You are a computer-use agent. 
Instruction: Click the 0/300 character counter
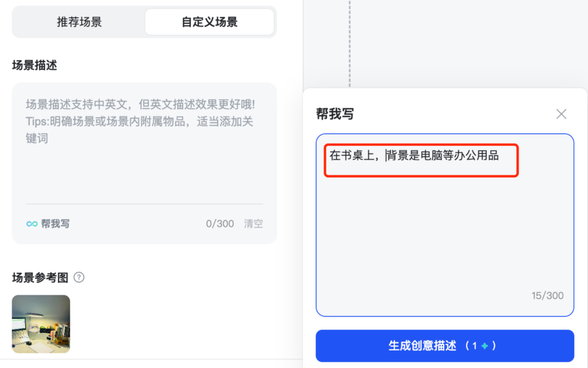pos(220,224)
